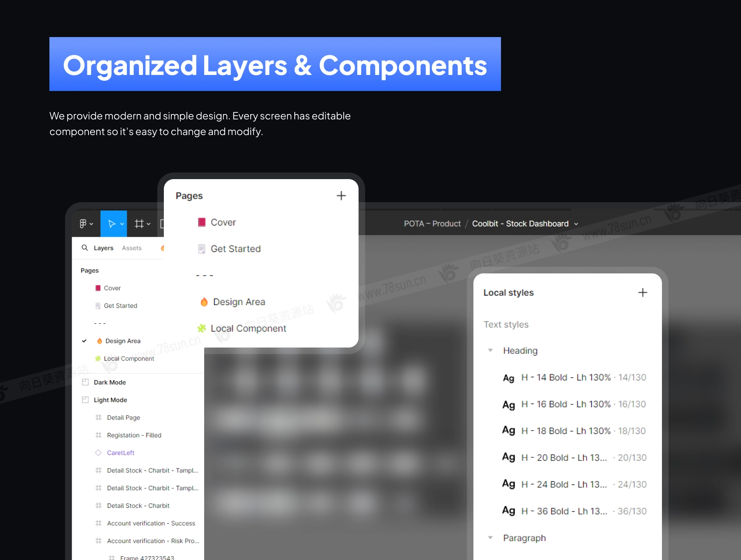Select Local Component page in sidebar

(129, 359)
